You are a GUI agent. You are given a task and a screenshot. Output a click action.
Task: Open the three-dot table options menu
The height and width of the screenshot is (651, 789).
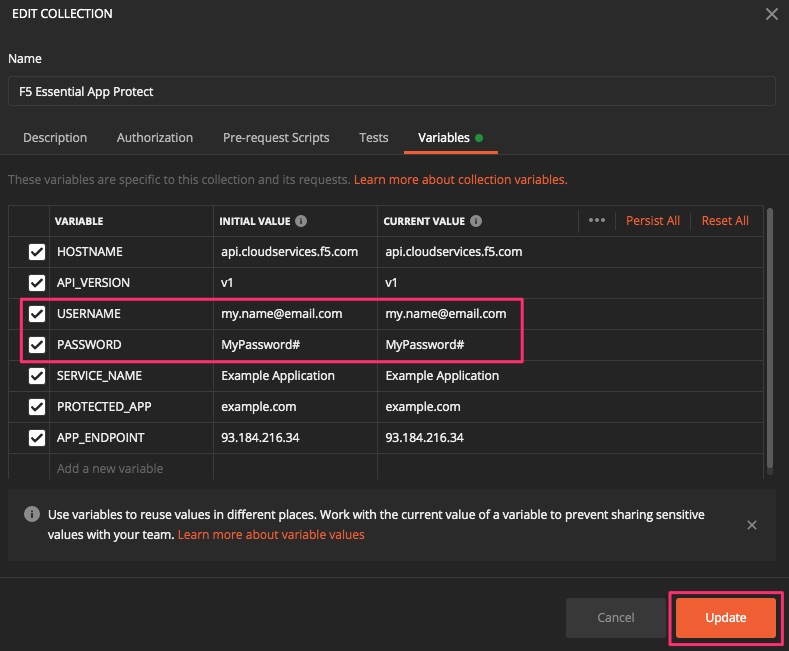click(x=597, y=220)
